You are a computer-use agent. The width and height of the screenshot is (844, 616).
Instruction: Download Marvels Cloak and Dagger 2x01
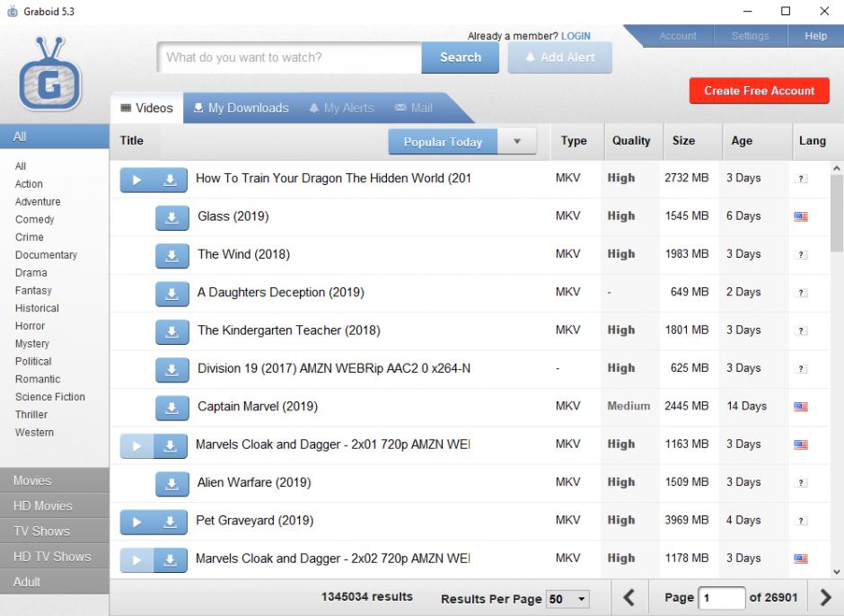click(170, 446)
